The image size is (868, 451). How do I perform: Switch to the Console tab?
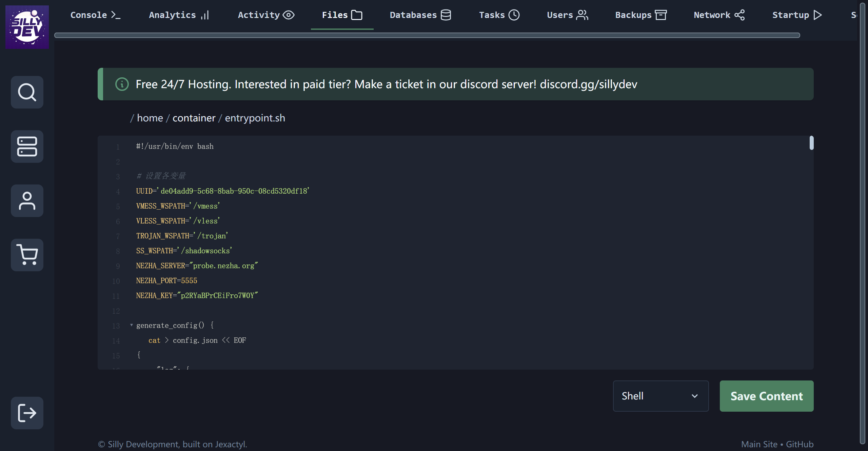95,15
